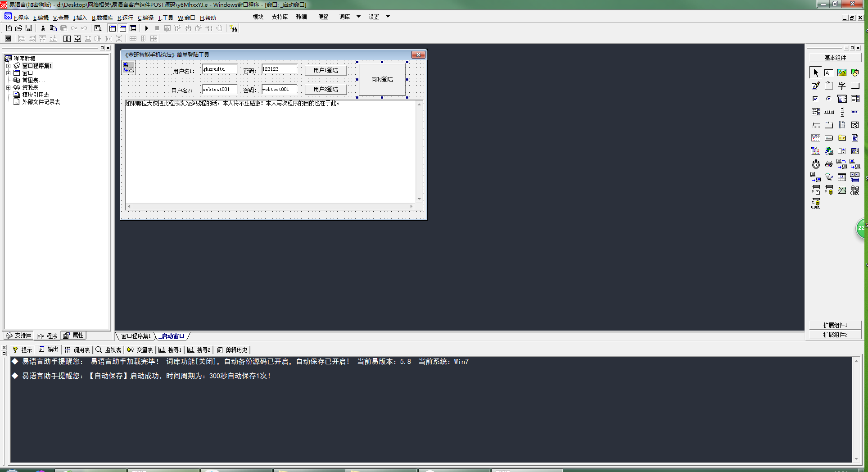
Task: Open the dropdown arrow next to 设置
Action: (388, 17)
